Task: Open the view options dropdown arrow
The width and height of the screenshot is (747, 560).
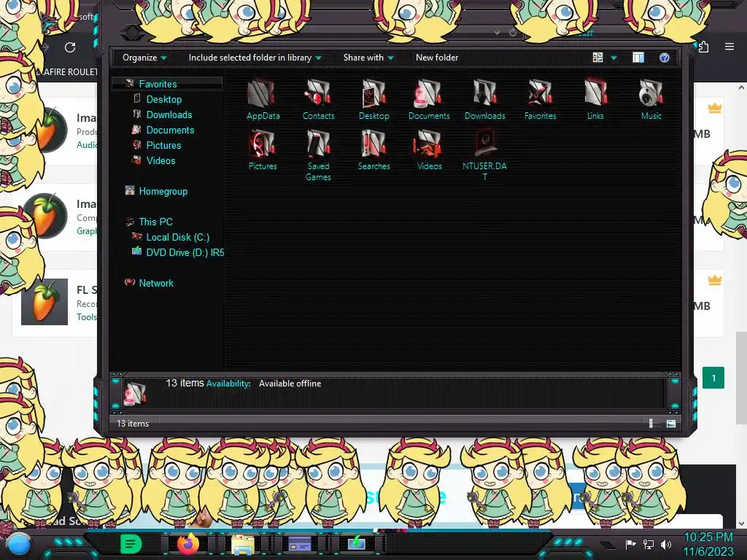Action: pos(614,58)
